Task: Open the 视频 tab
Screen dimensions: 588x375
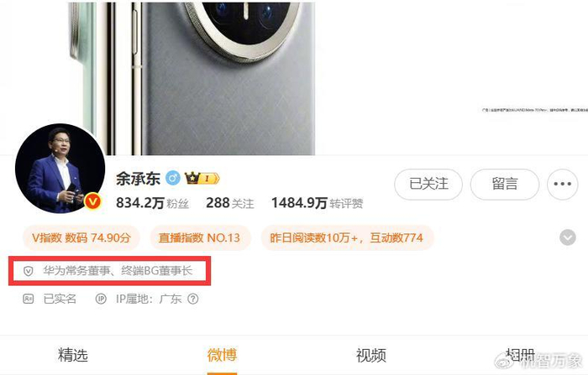Action: [371, 355]
